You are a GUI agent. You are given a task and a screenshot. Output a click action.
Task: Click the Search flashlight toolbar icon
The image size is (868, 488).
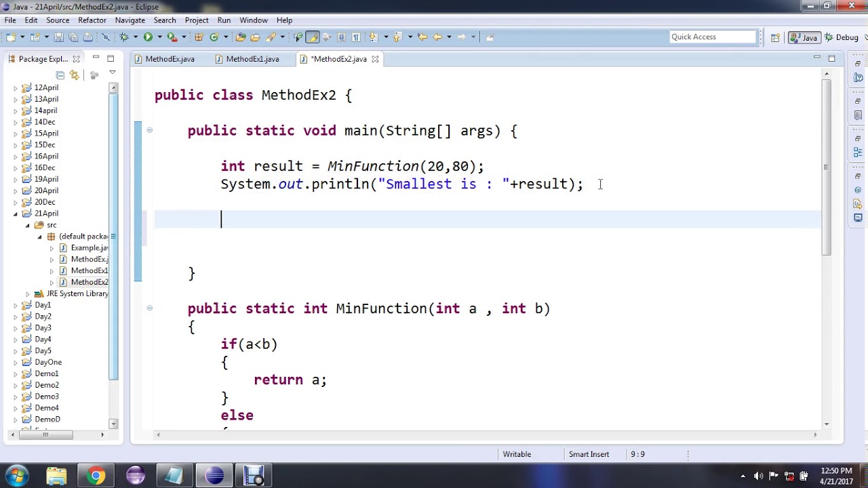pyautogui.click(x=271, y=37)
